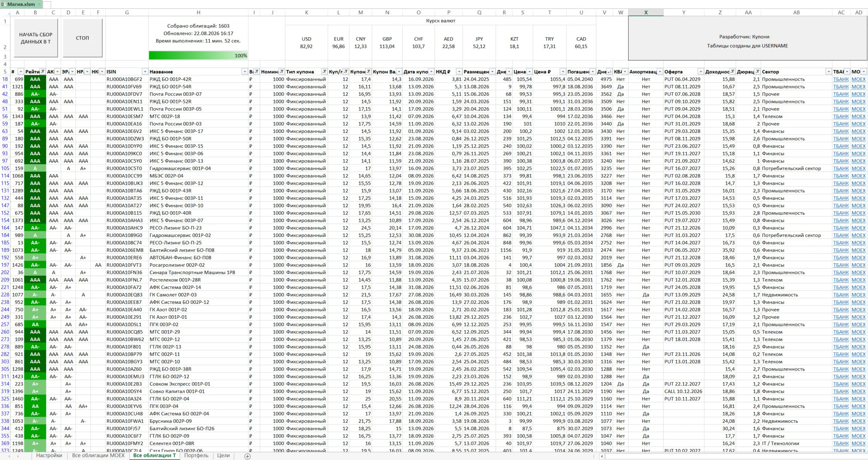The height and width of the screenshot is (460, 868).
Task: Click the НАЧАТЬ СБОР ДАННЫХ В Т button
Action: click(x=36, y=38)
